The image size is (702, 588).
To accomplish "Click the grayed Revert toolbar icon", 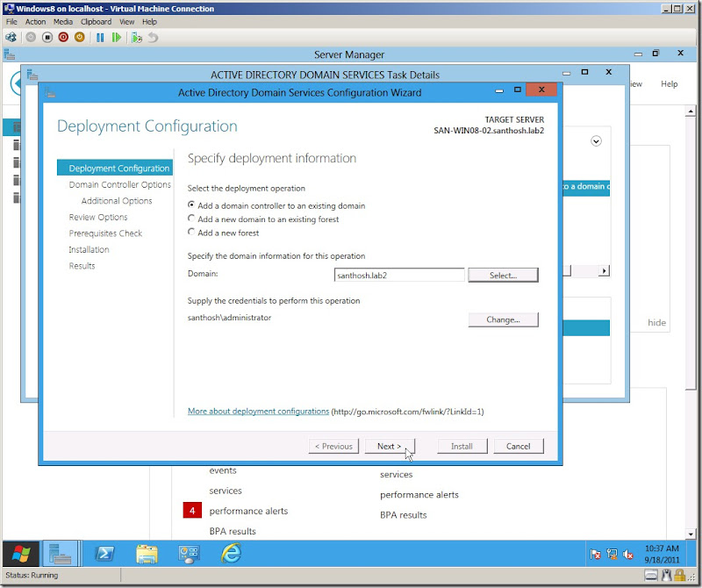I will (x=153, y=38).
